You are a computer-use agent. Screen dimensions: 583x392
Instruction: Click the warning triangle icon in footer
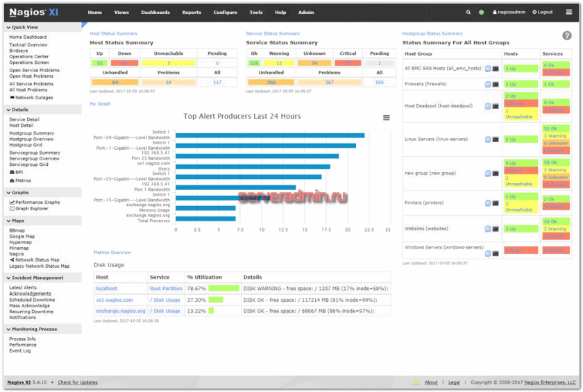(416, 382)
